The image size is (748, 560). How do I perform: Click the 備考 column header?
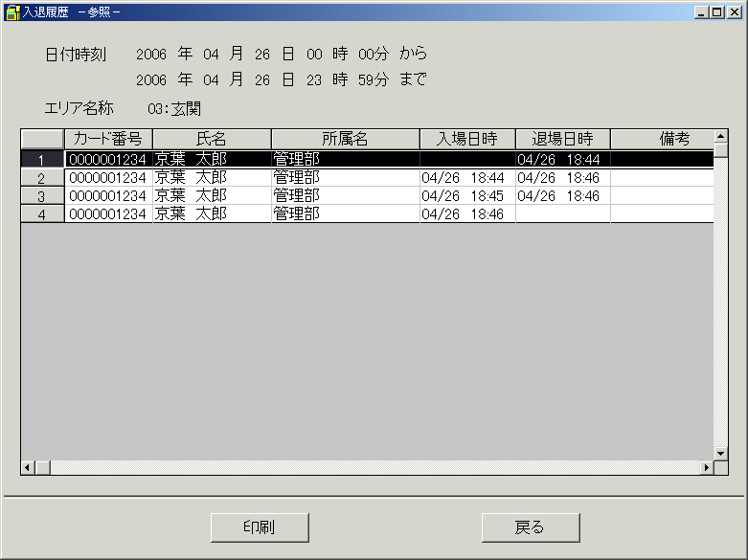click(662, 139)
